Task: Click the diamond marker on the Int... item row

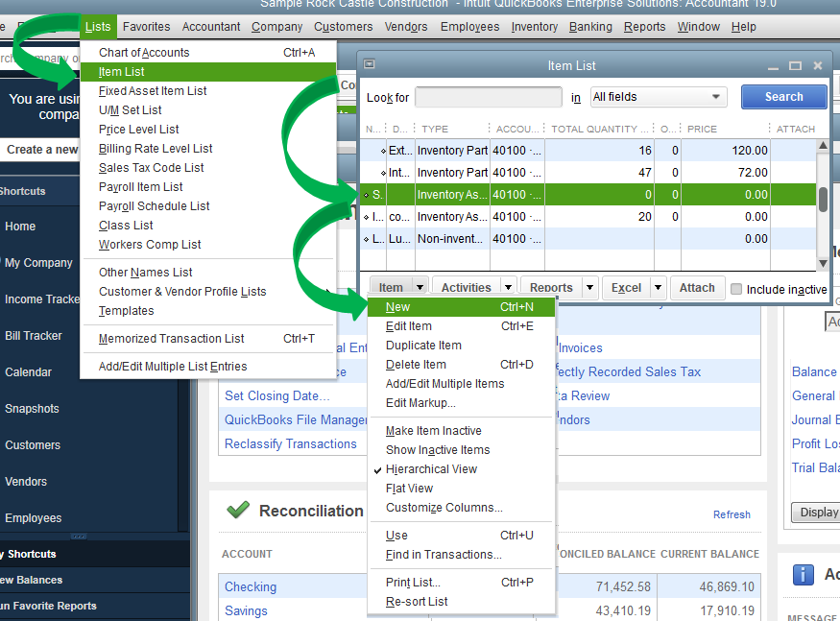Action: point(383,173)
